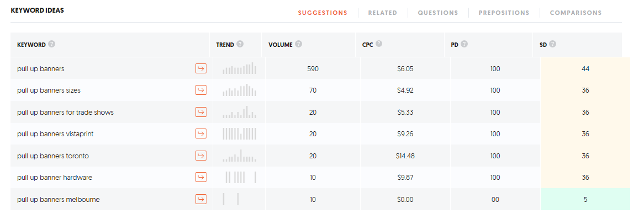This screenshot has height=219, width=644.
Task: Open arrow icon for "pull up banners sizes"
Action: [x=201, y=90]
